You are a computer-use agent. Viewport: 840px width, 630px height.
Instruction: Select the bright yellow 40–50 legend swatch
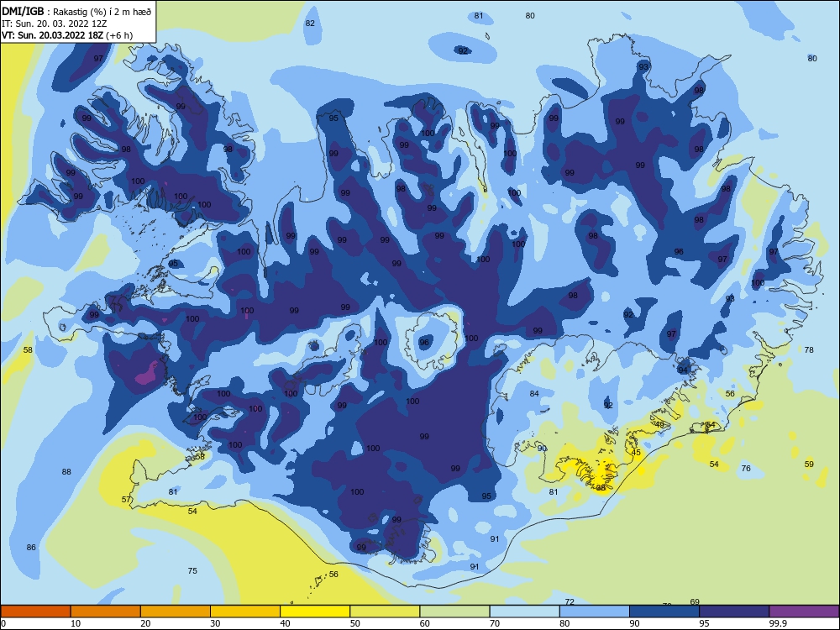tap(315, 612)
